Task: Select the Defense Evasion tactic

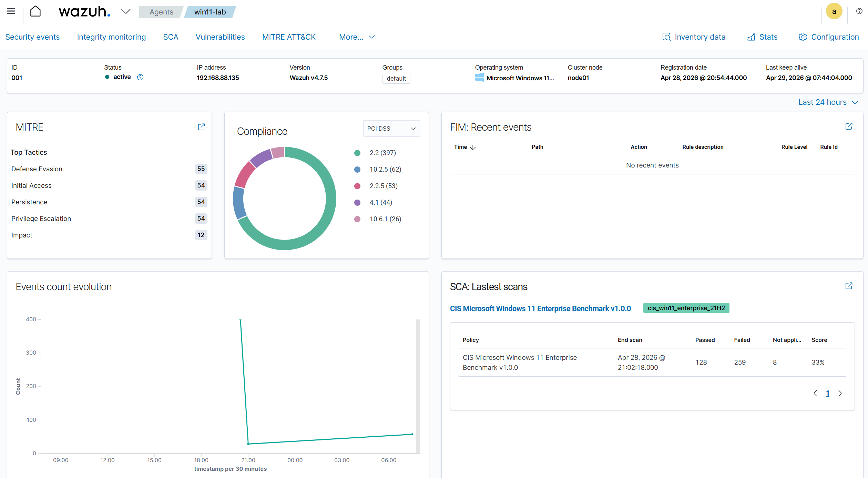Action: coord(37,169)
